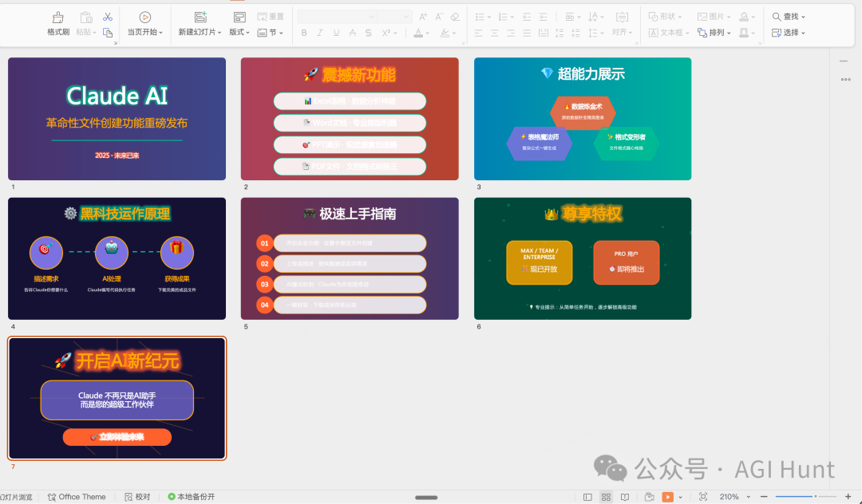862x504 pixels.
Task: Click the Format Painter (格式刷) brush icon
Action: pos(57,18)
